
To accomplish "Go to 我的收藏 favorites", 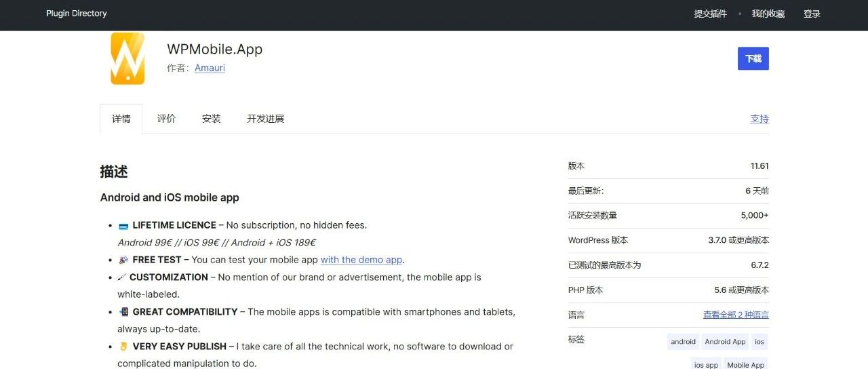I will [768, 14].
